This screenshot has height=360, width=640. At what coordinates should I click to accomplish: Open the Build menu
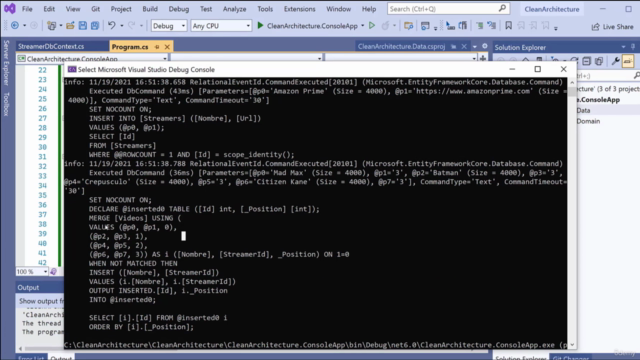pos(150,9)
